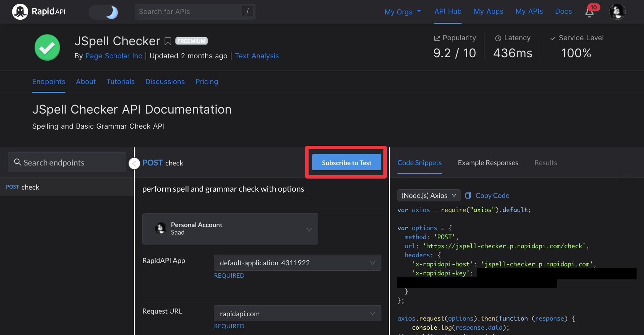The height and width of the screenshot is (335, 644).
Task: Switch to the Endpoints tab
Action: (49, 82)
